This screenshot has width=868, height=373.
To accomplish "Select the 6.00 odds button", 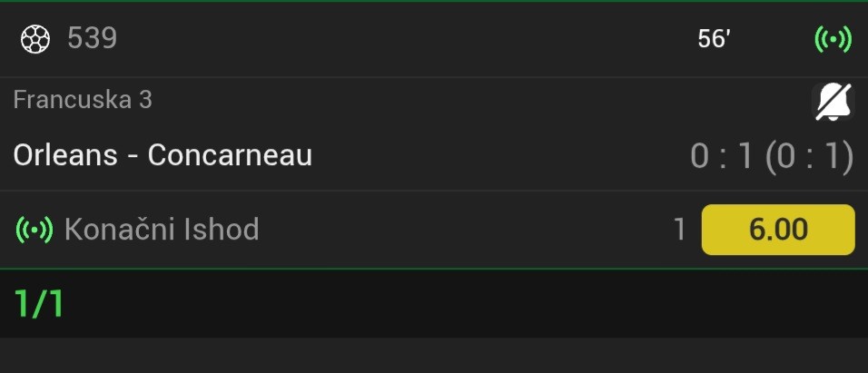I will coord(777,230).
